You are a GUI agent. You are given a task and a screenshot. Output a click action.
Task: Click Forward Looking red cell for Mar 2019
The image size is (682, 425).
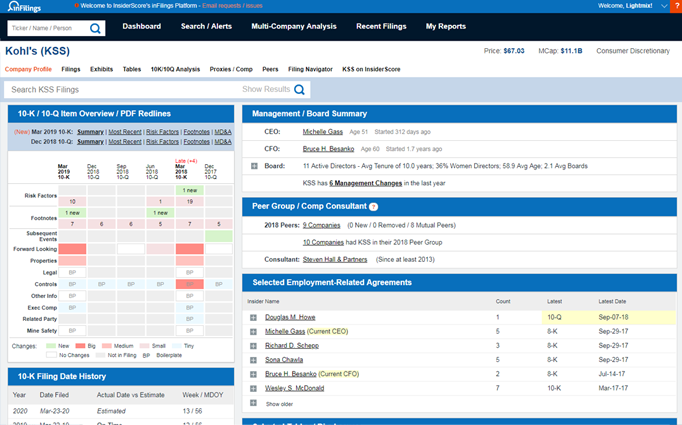72,249
